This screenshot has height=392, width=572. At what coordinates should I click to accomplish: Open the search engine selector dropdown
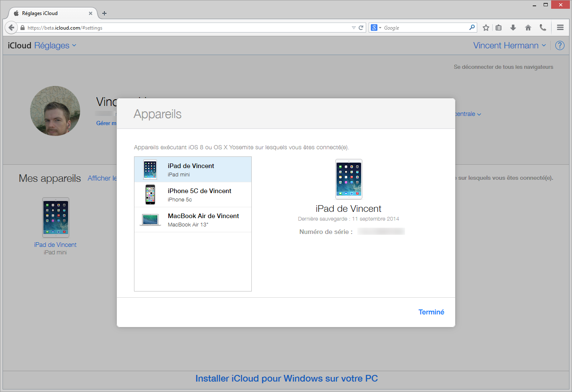tap(376, 28)
